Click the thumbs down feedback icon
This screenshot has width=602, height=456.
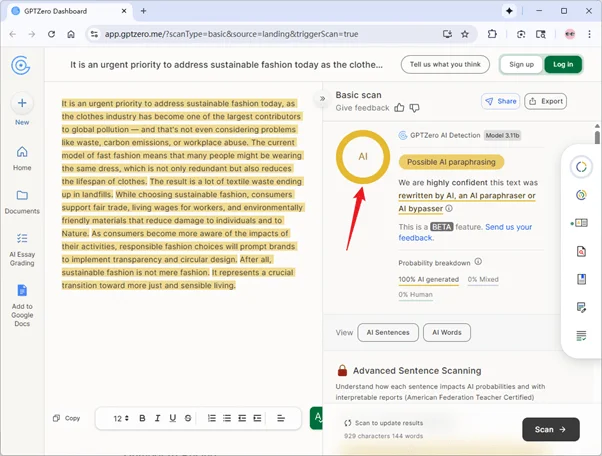[x=414, y=107]
